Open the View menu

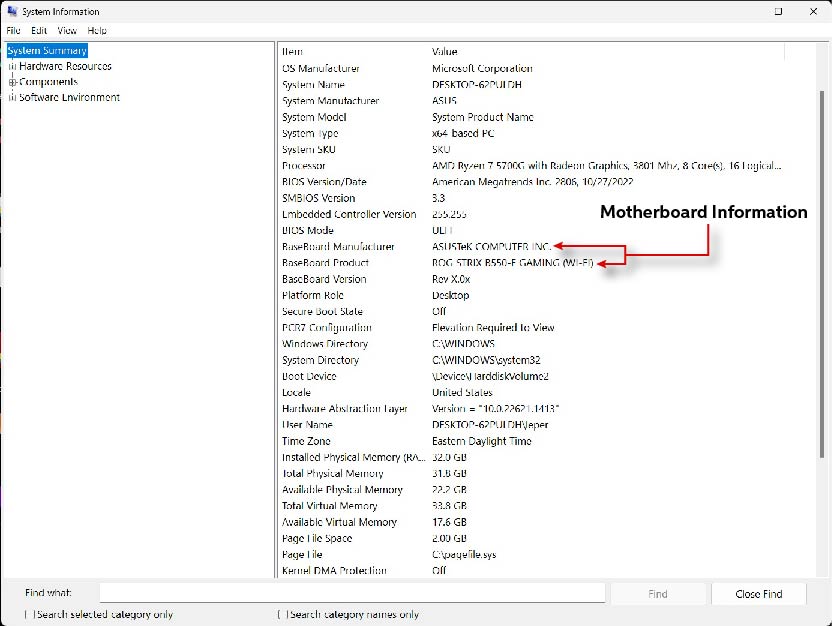pos(67,31)
